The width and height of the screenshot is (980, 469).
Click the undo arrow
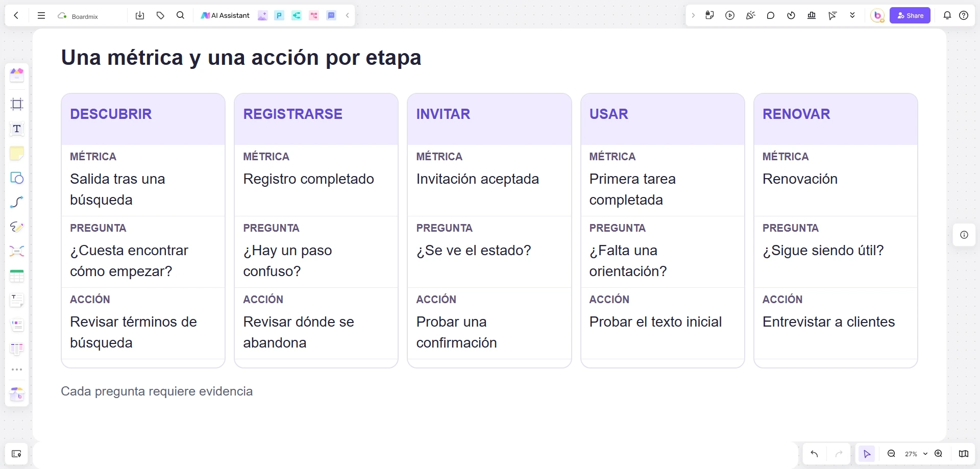point(814,454)
